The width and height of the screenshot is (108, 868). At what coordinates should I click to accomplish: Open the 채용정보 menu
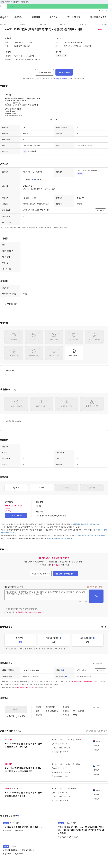point(18,17)
